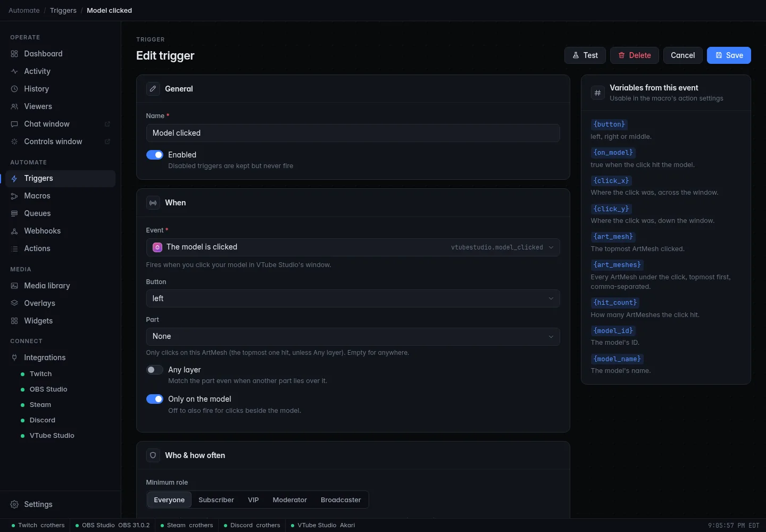766x532 pixels.
Task: Click the pencil icon beside General
Action: click(x=153, y=89)
